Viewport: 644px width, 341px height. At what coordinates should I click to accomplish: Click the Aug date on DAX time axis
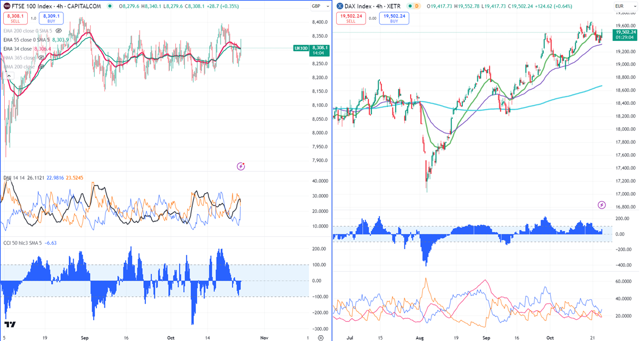[x=419, y=337]
